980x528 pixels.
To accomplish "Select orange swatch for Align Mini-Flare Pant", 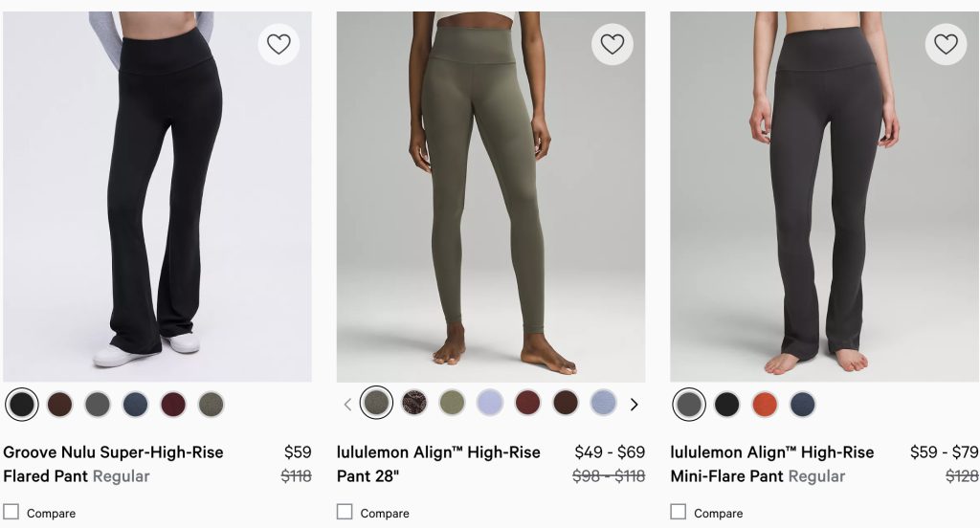I will click(x=765, y=405).
